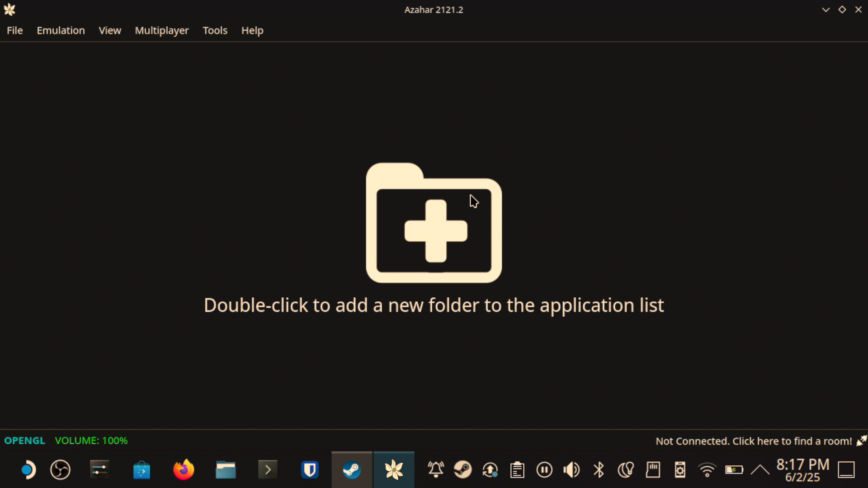Expand hidden system tray icons arrow
This screenshot has height=488, width=868.
(760, 470)
